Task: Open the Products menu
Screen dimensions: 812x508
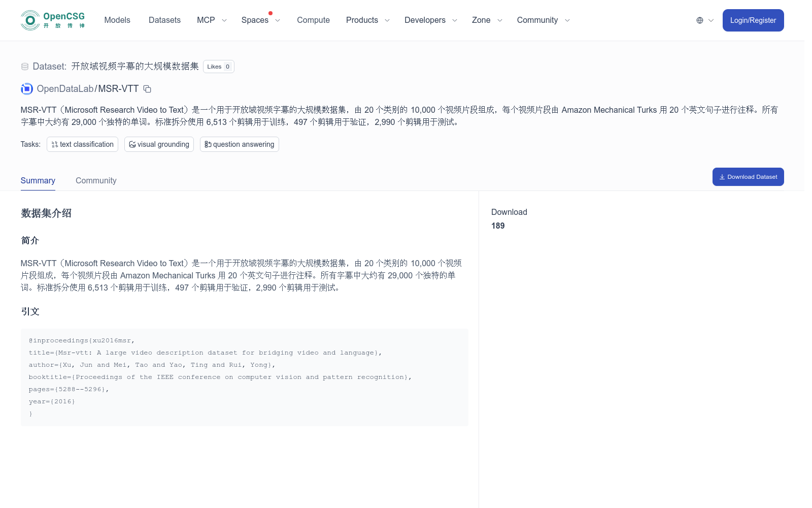Action: pyautogui.click(x=362, y=20)
